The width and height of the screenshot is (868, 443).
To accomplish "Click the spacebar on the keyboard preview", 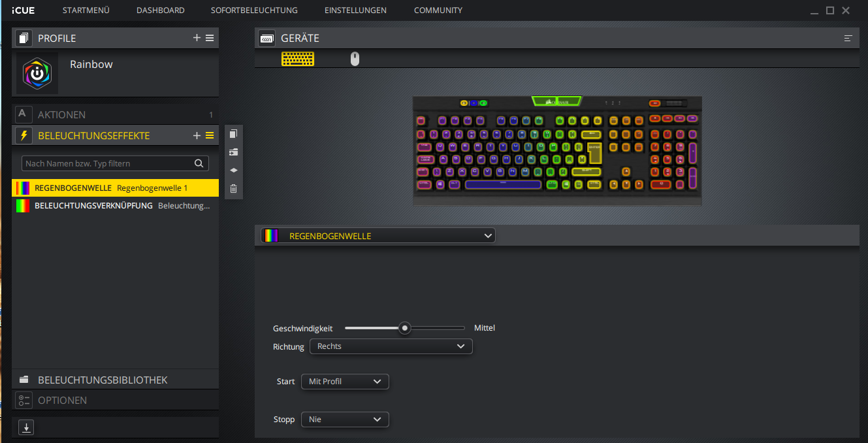I will pyautogui.click(x=502, y=184).
